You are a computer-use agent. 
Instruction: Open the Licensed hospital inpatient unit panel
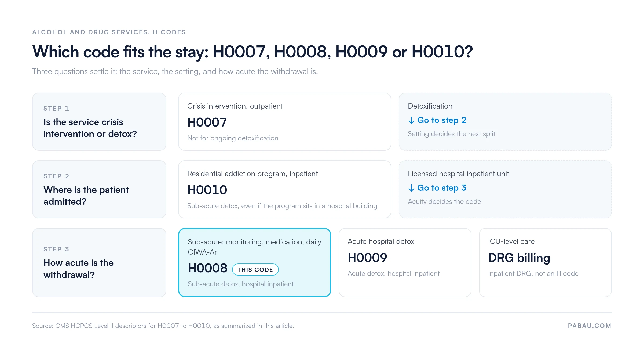tap(505, 189)
